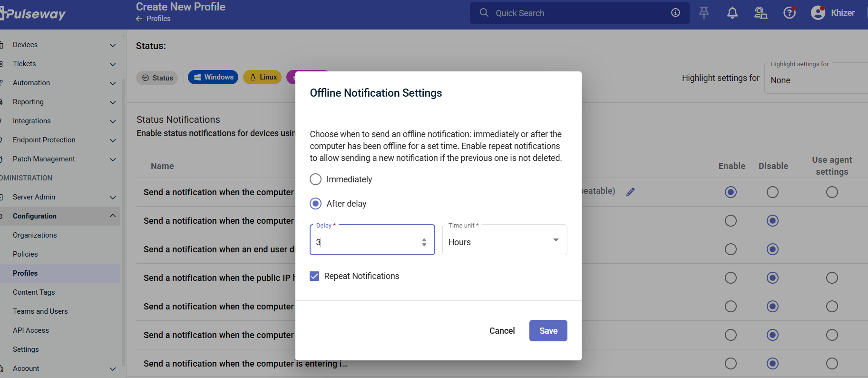Open the notifications bell

coord(732,13)
